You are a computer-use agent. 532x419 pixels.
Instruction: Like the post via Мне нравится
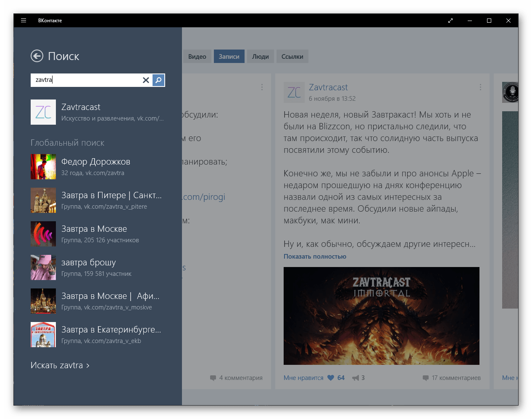(303, 378)
